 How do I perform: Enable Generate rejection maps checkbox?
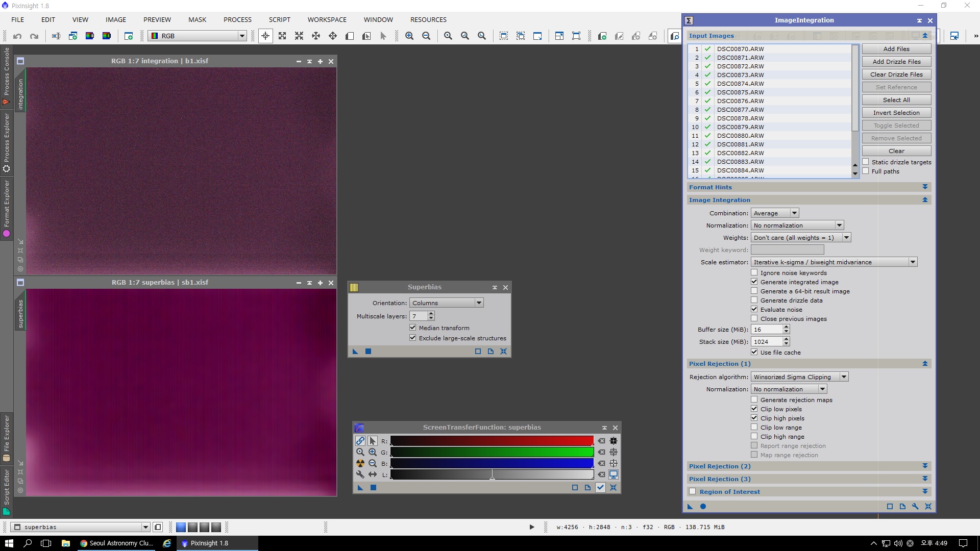click(x=754, y=399)
